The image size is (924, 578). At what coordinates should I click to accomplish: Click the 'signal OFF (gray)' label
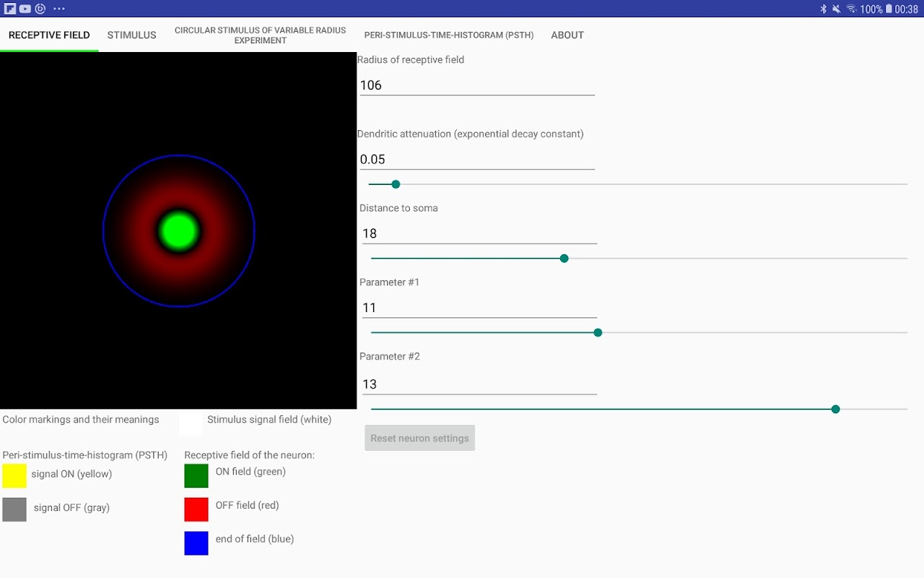pyautogui.click(x=71, y=507)
